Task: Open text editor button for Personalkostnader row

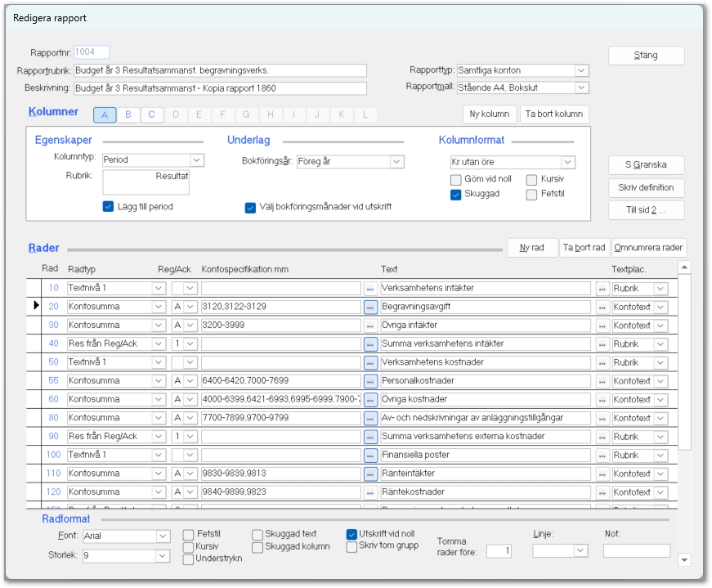Action: tap(602, 381)
